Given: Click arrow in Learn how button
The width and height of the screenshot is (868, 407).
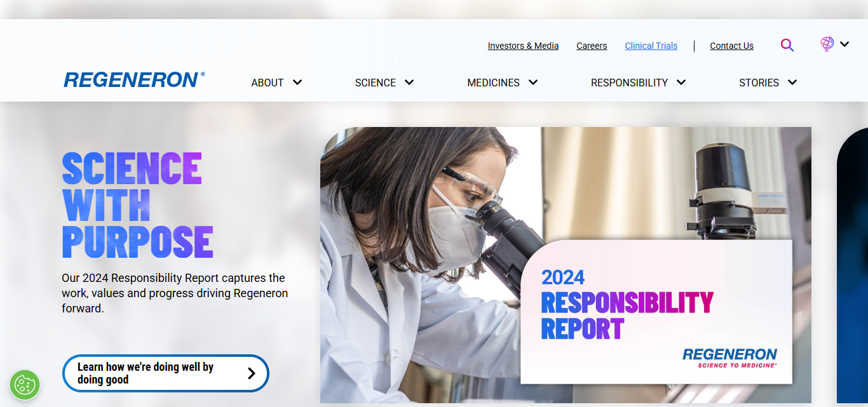Looking at the screenshot, I should 251,373.
